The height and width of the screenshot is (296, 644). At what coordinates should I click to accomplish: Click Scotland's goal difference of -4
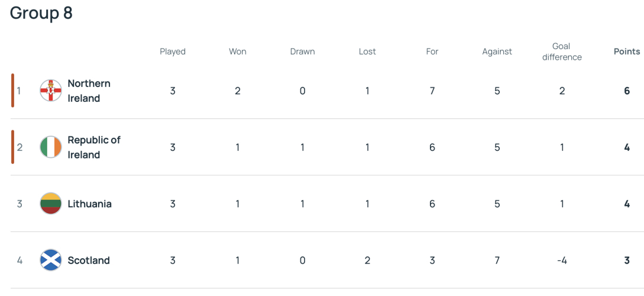click(x=562, y=260)
